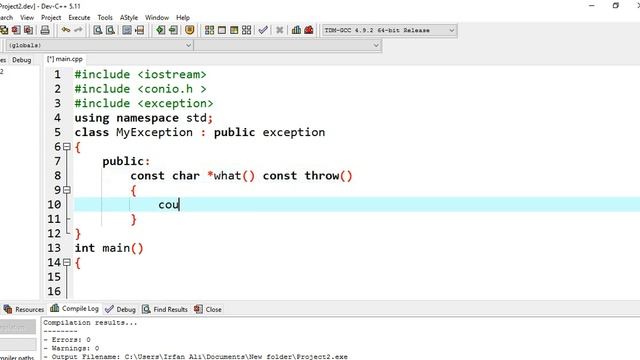Screen dimensions: 640x360
Task: Click the Stop Execution X icon
Action: pos(280,30)
